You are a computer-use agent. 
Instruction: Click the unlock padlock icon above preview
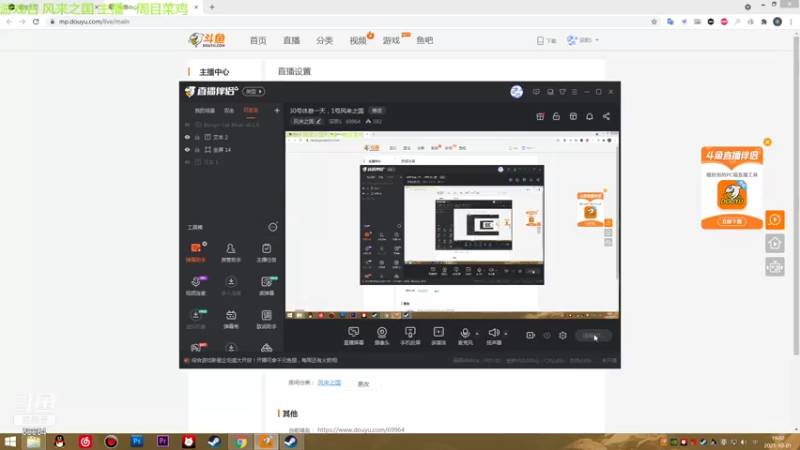[x=556, y=116]
